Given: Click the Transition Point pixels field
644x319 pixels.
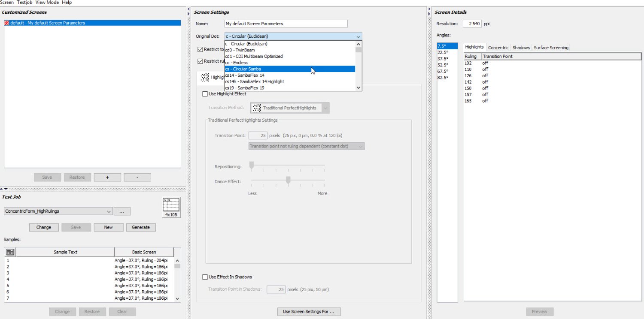Looking at the screenshot, I should 258,135.
